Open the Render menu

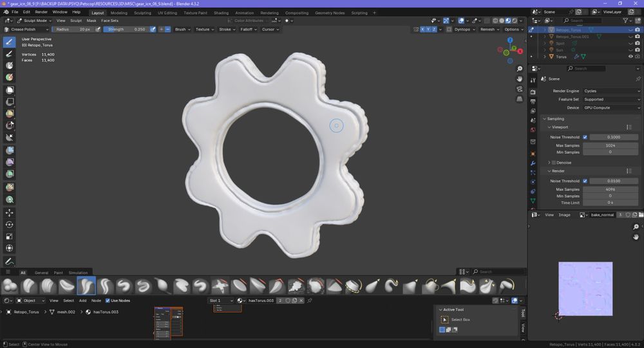point(41,12)
